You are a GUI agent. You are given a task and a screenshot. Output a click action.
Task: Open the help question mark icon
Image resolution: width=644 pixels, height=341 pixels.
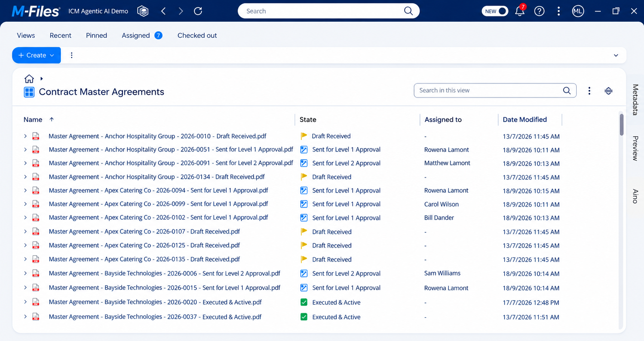(x=539, y=11)
